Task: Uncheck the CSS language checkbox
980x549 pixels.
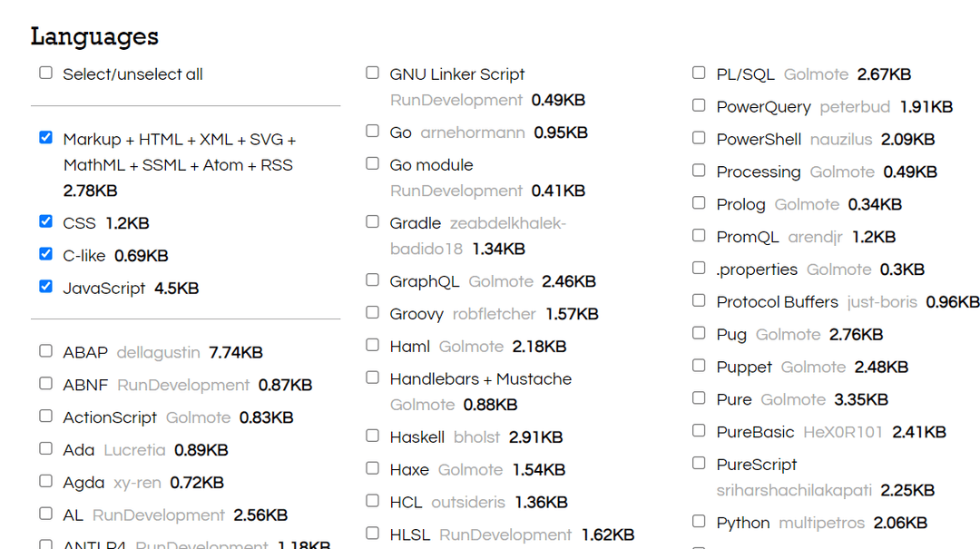Action: click(45, 221)
